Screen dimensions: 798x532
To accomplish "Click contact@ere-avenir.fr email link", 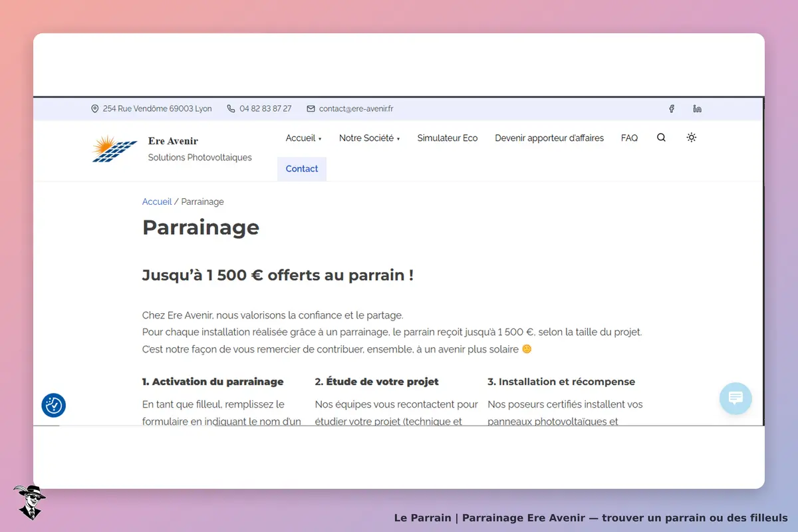I will click(x=356, y=108).
